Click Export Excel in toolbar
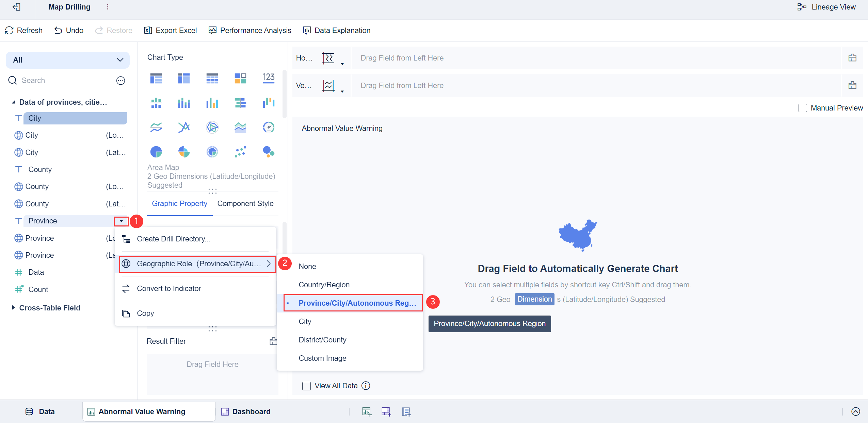The image size is (868, 423). tap(171, 31)
